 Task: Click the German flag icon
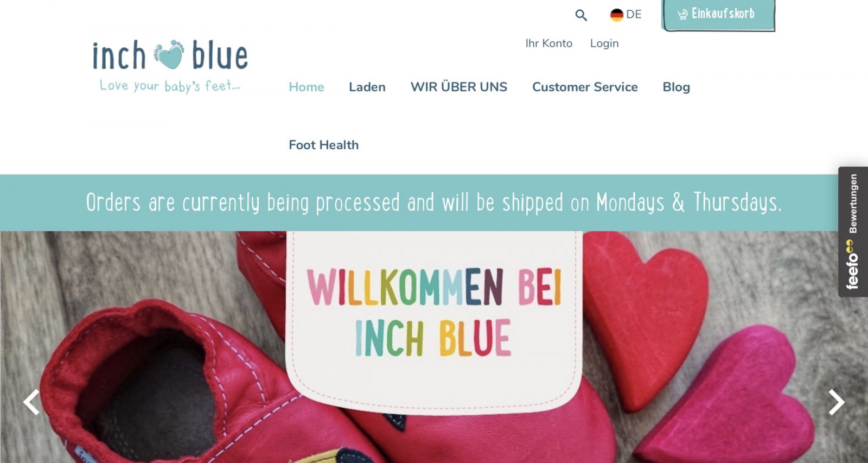click(617, 15)
